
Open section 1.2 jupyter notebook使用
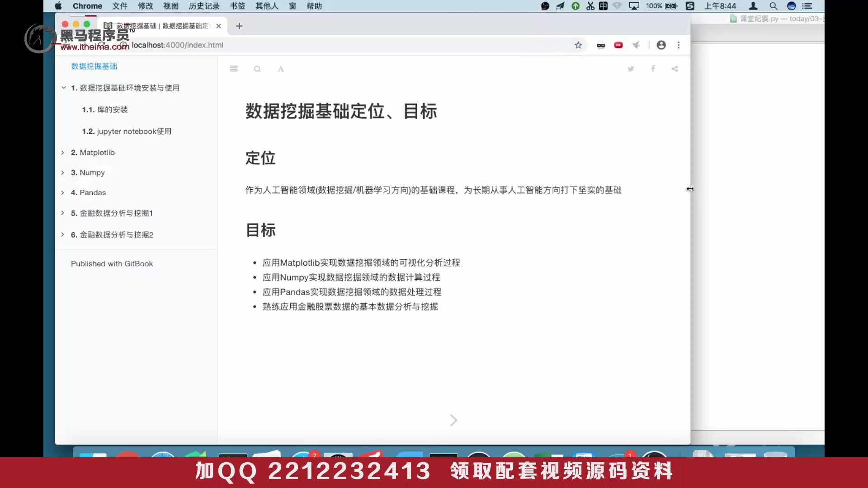tap(127, 131)
